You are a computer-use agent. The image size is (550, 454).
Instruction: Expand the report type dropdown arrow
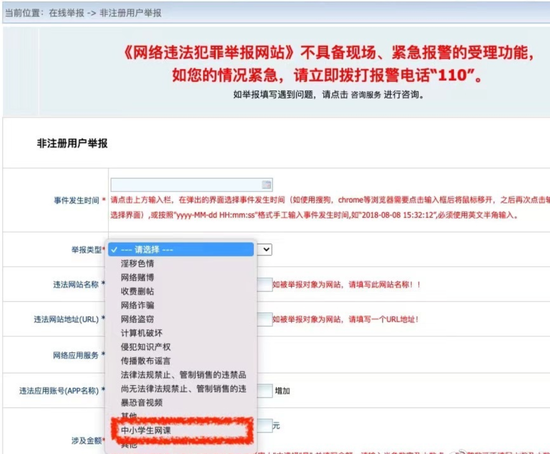266,249
